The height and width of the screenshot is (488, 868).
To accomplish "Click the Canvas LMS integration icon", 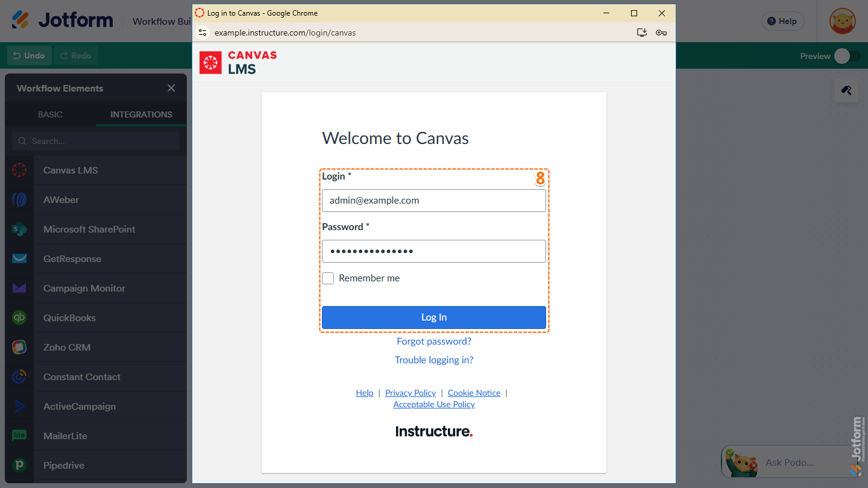I will tap(19, 170).
